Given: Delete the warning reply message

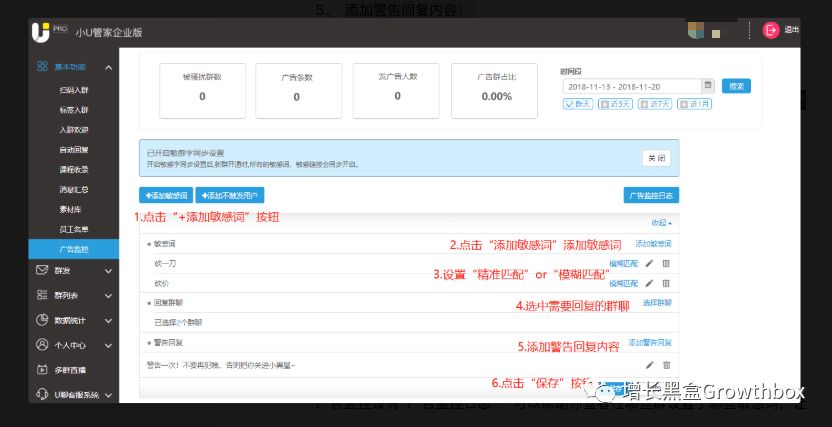Looking at the screenshot, I should coord(666,365).
